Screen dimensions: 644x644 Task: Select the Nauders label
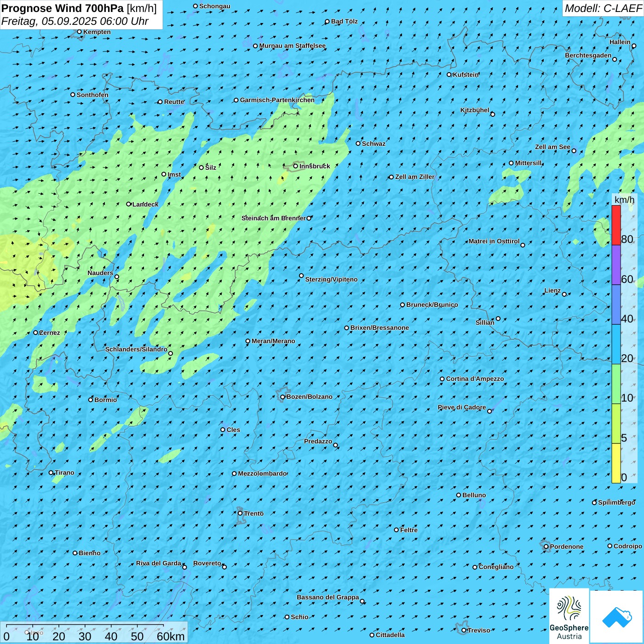(100, 273)
